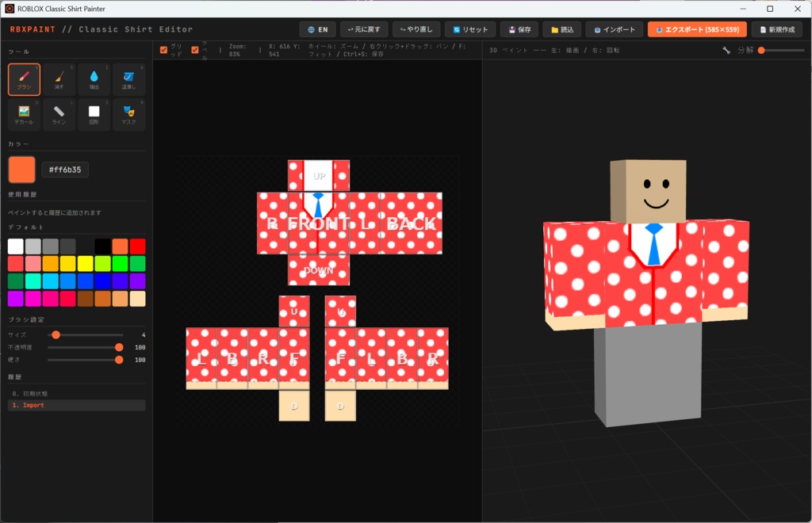Viewport: 812px width, 523px height.
Task: Click エクスポート (585×559) to export the shirt
Action: point(697,28)
